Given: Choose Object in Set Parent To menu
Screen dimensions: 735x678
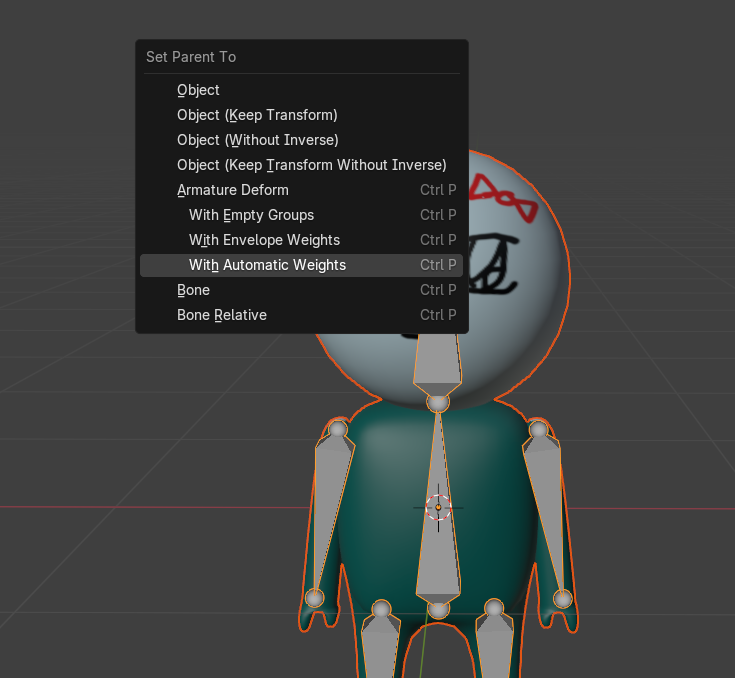Looking at the screenshot, I should point(301,90).
